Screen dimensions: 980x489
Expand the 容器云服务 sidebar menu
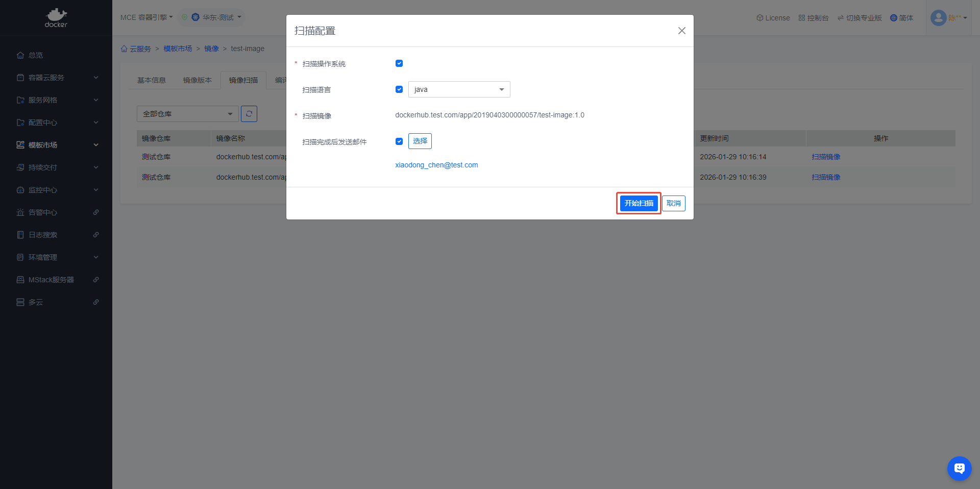tap(56, 78)
